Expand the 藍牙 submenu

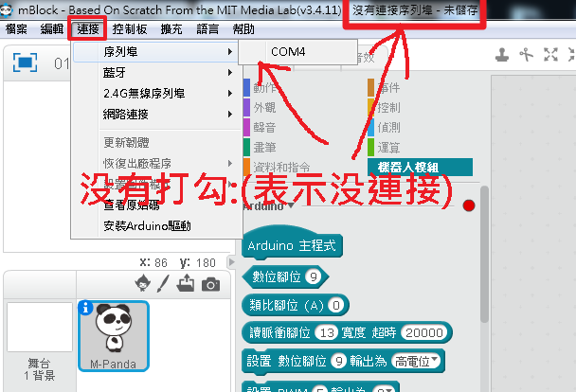coord(156,73)
